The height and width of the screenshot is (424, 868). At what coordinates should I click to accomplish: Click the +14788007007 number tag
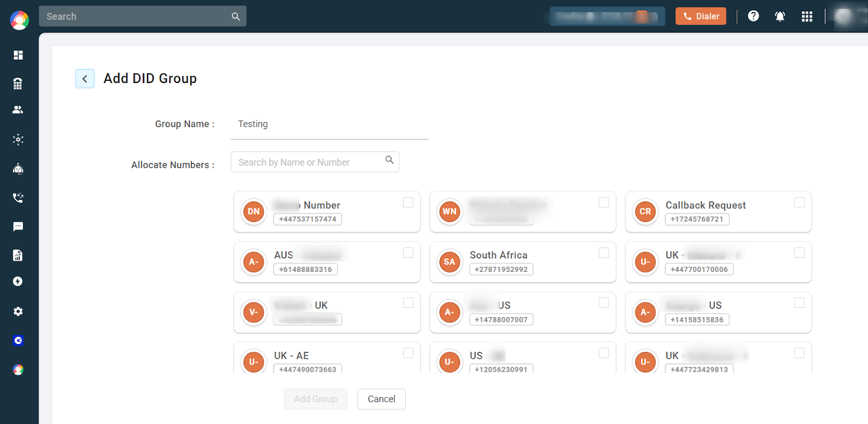coord(501,320)
